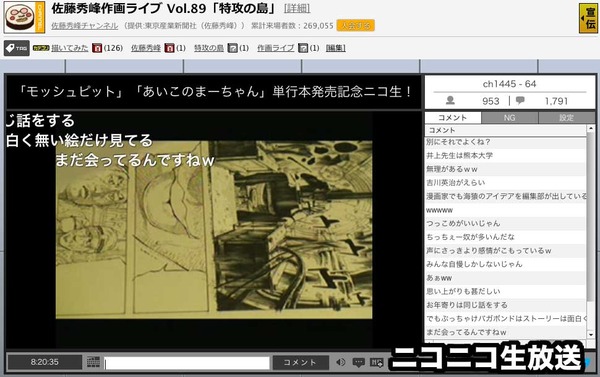The width and height of the screenshot is (600, 377).
Task: Select comment お年寄りは同じ話をする
Action: click(505, 305)
